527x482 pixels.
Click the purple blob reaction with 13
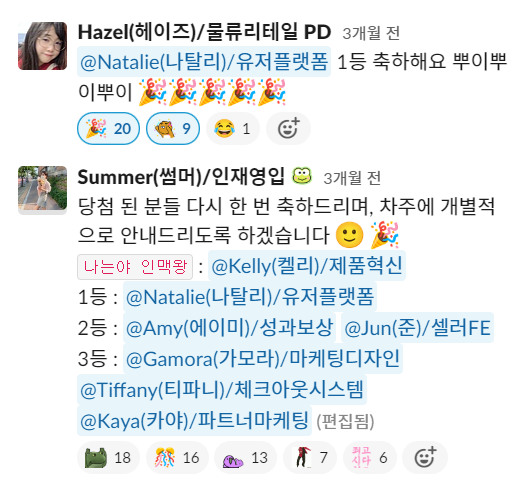pos(245,457)
